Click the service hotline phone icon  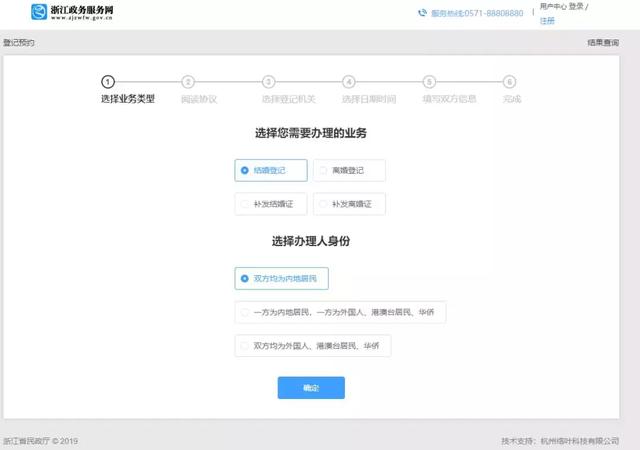[x=422, y=13]
